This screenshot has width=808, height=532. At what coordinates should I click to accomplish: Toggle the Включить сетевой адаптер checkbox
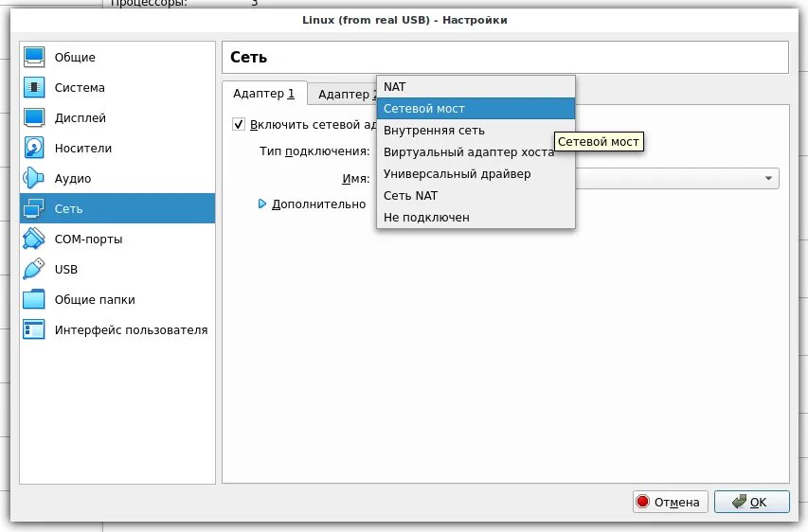click(x=239, y=124)
